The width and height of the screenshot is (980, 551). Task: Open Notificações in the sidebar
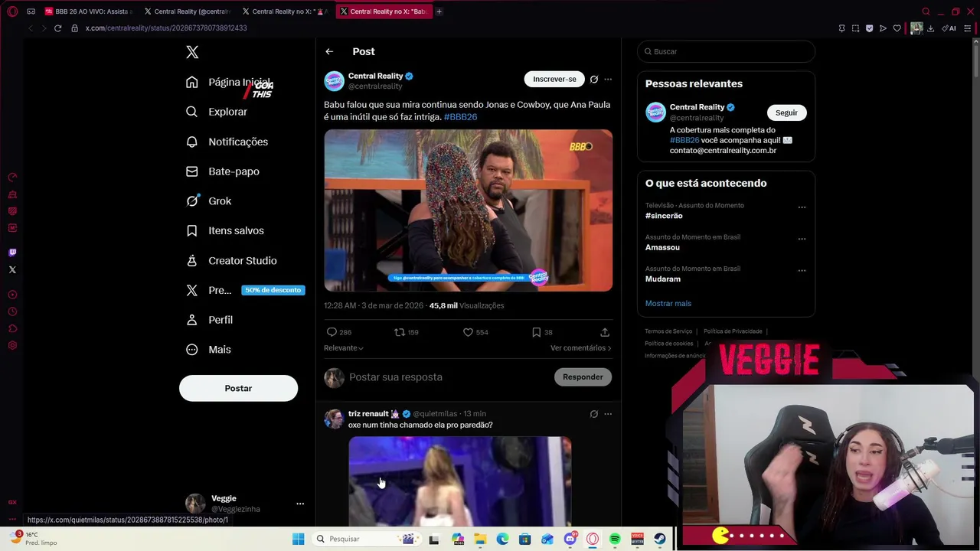point(227,142)
